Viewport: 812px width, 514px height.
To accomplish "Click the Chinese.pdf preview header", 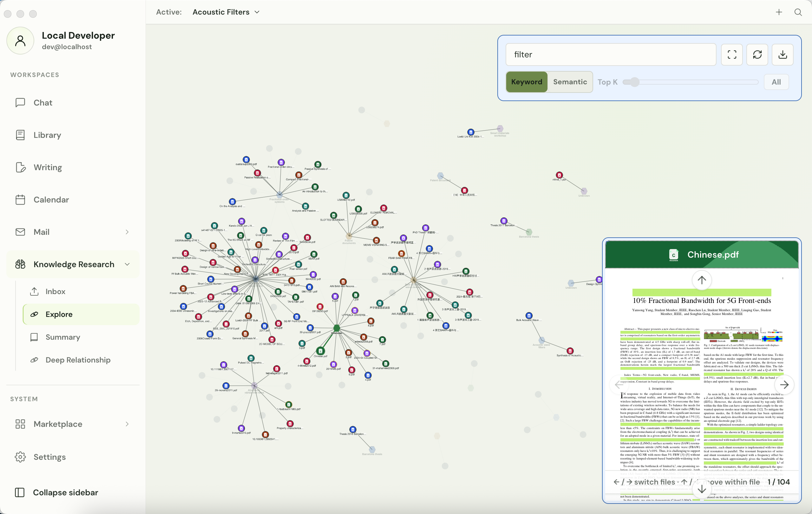I will click(702, 255).
